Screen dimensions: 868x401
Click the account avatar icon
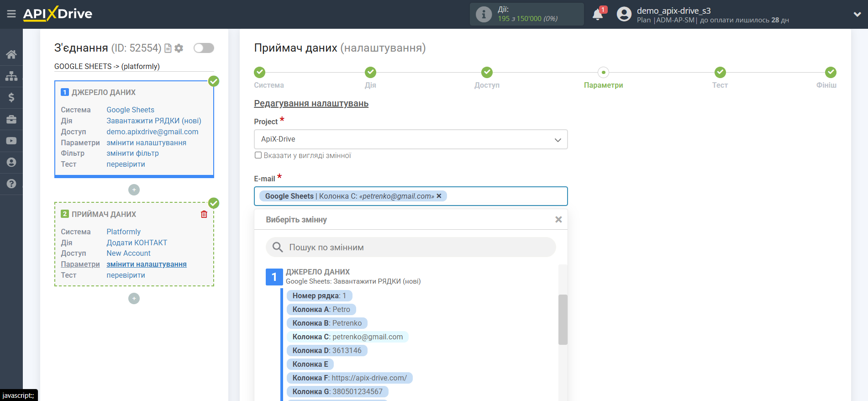click(x=624, y=14)
